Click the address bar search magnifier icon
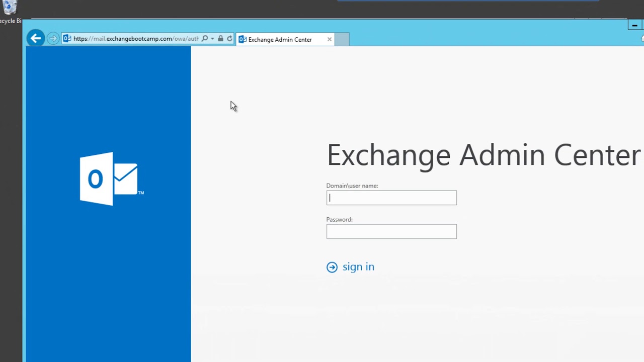644x362 pixels. coord(205,39)
